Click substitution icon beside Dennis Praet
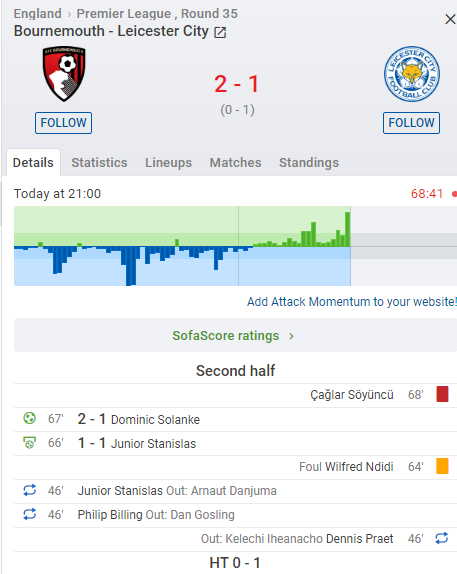The image size is (457, 574). click(x=442, y=538)
